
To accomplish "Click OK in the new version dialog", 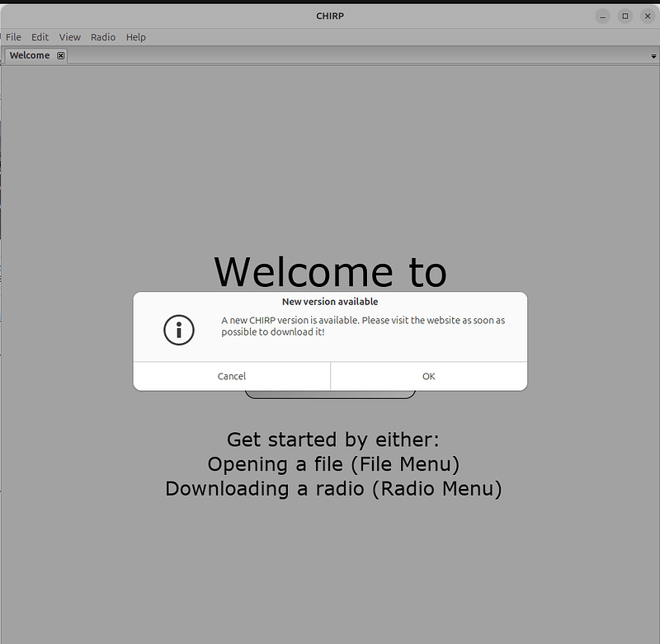I will pos(428,376).
